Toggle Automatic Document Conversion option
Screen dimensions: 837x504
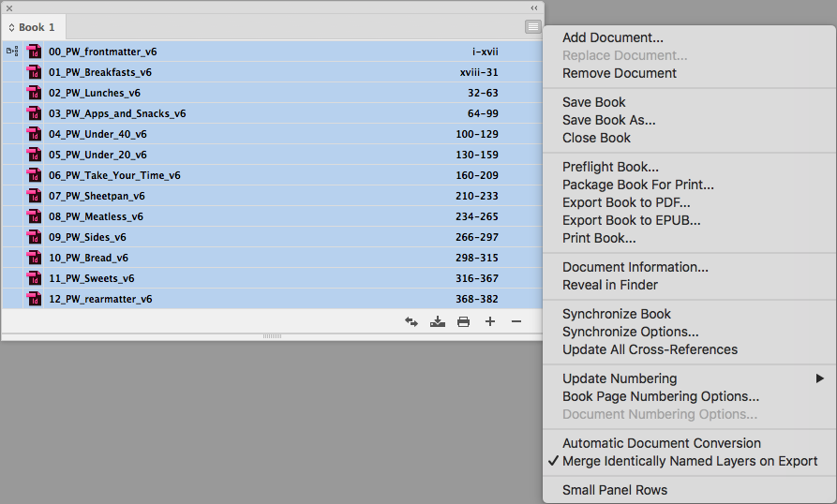pyautogui.click(x=662, y=443)
